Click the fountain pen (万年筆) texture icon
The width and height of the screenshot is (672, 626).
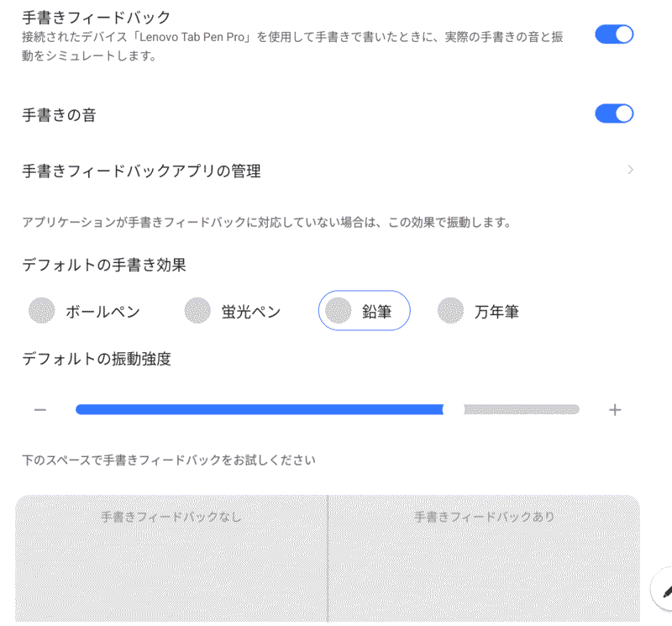click(450, 310)
